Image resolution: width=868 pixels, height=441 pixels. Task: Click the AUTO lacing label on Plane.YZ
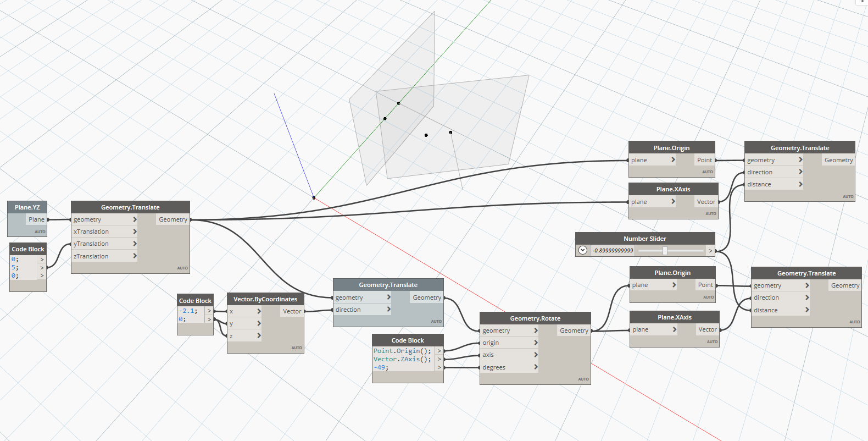click(40, 231)
